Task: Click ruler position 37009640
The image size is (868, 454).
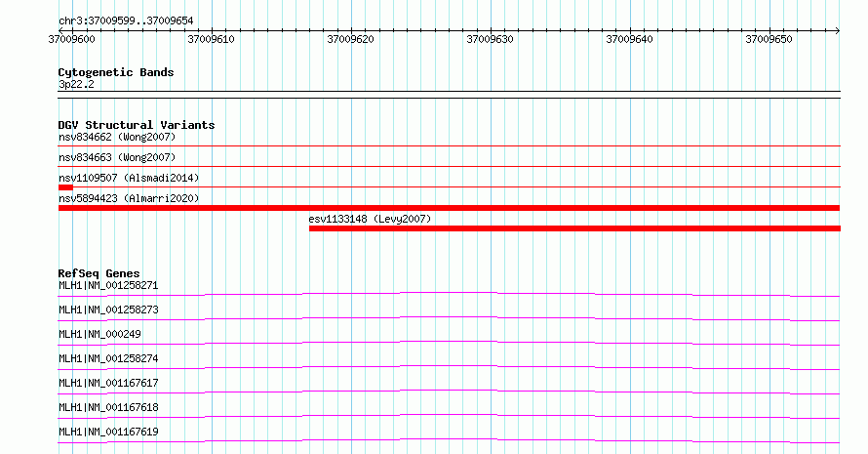Action: 629,39
